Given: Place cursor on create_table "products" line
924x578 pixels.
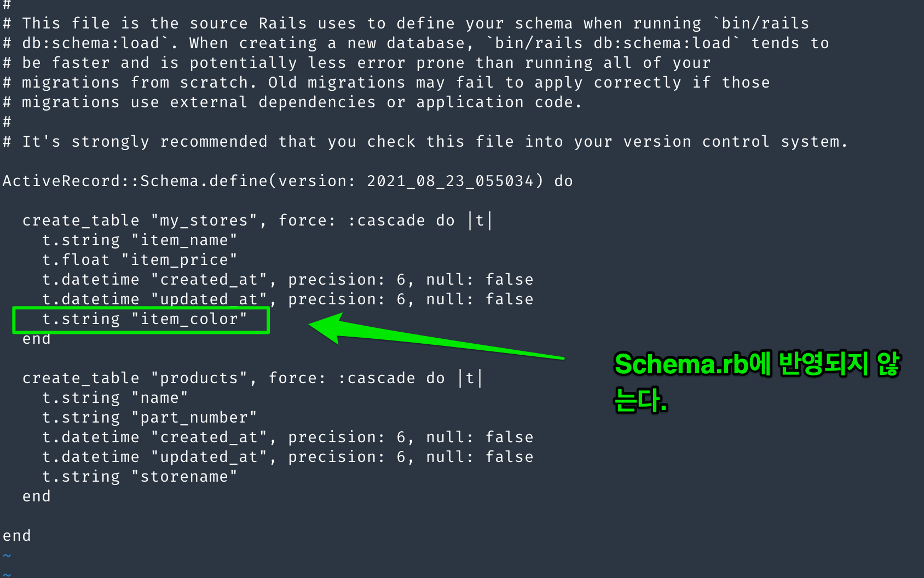Looking at the screenshot, I should point(252,378).
